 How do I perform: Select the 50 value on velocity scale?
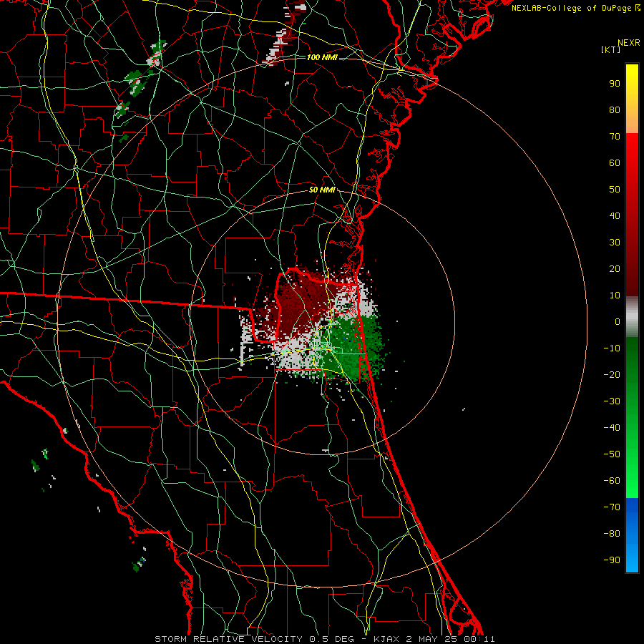point(615,190)
